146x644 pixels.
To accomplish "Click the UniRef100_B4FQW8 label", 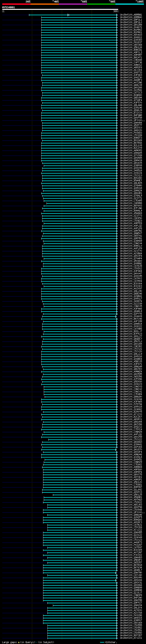I will click(131, 115).
